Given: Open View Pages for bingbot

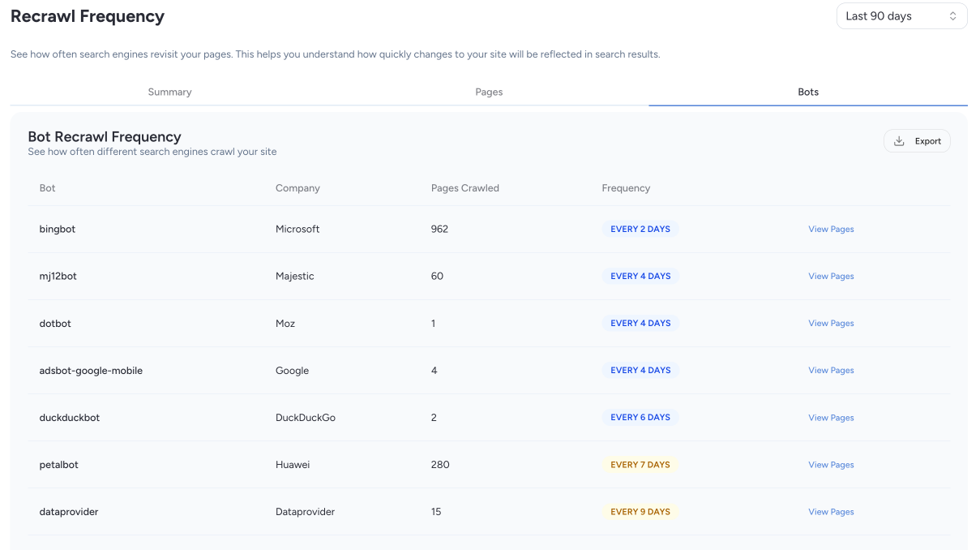Looking at the screenshot, I should click(x=831, y=230).
